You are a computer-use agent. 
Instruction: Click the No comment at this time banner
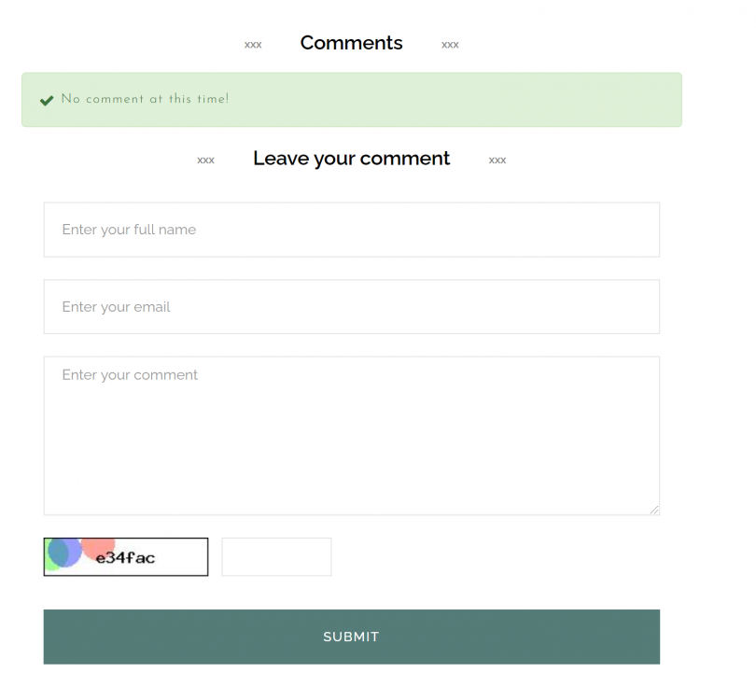pyautogui.click(x=351, y=100)
